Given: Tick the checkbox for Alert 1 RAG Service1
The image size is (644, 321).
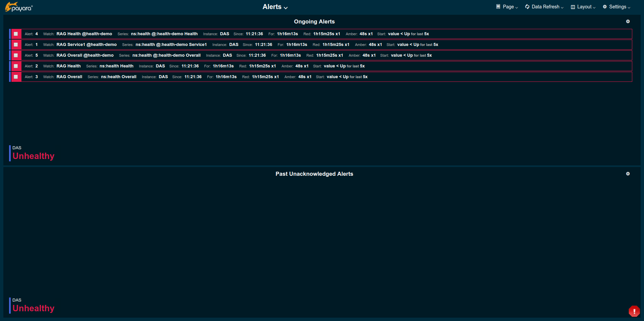Looking at the screenshot, I should coord(16,45).
